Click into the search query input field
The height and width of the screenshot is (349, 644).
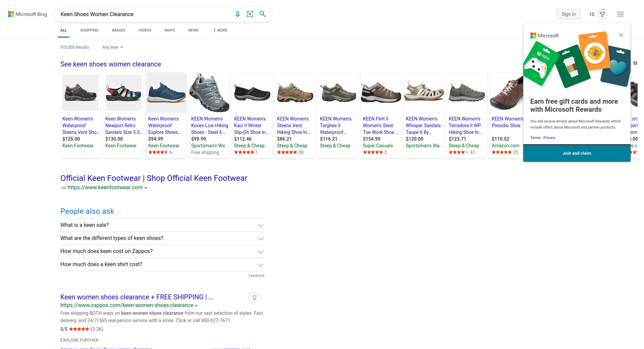pos(144,14)
